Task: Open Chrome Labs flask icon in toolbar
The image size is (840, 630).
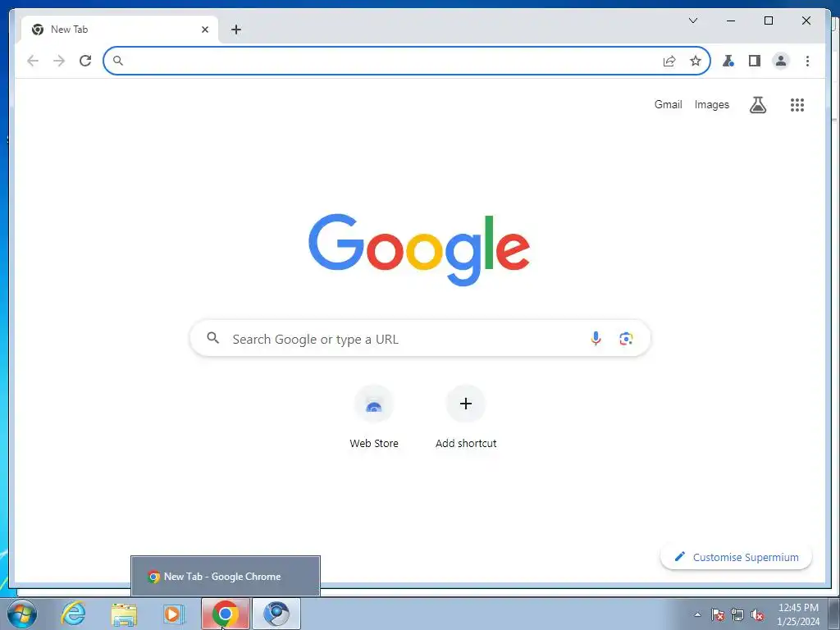Action: click(728, 61)
